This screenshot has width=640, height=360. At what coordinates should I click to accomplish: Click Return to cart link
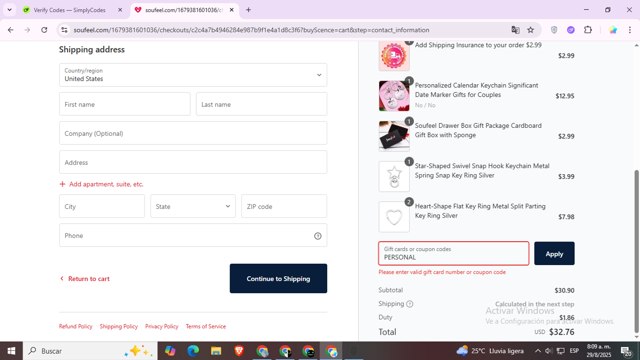pos(85,279)
